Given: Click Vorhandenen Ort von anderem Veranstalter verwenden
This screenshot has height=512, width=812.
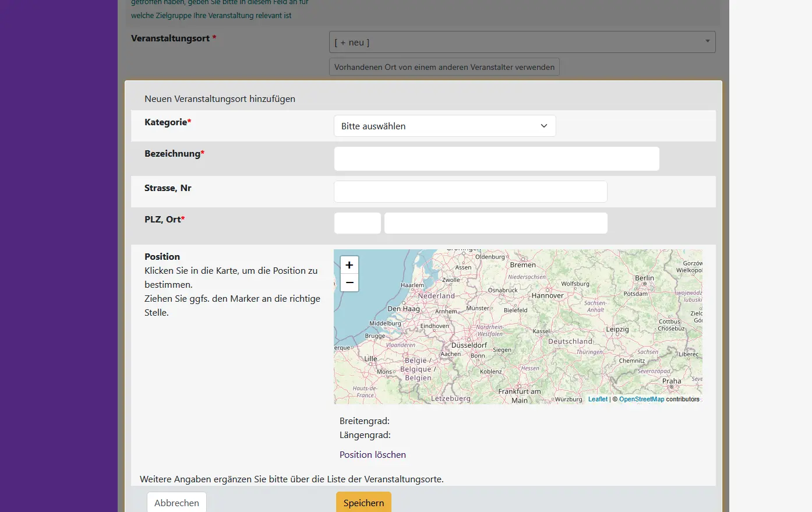Looking at the screenshot, I should pos(444,67).
